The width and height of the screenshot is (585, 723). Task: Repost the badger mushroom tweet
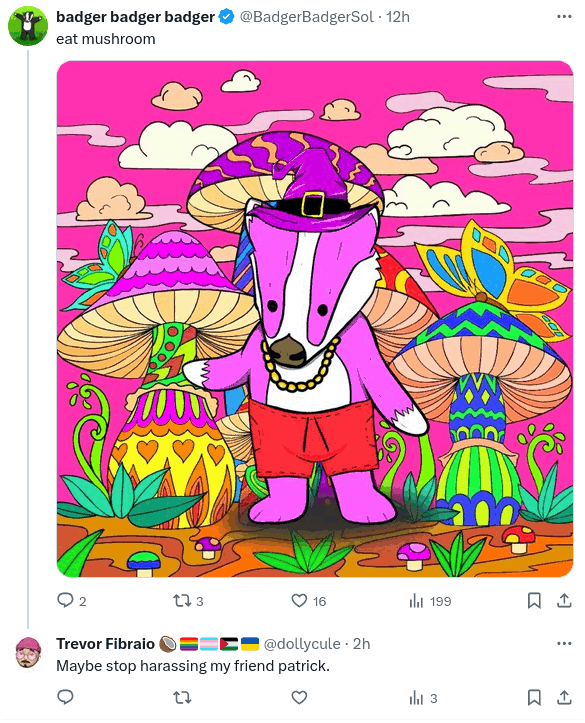(x=188, y=601)
